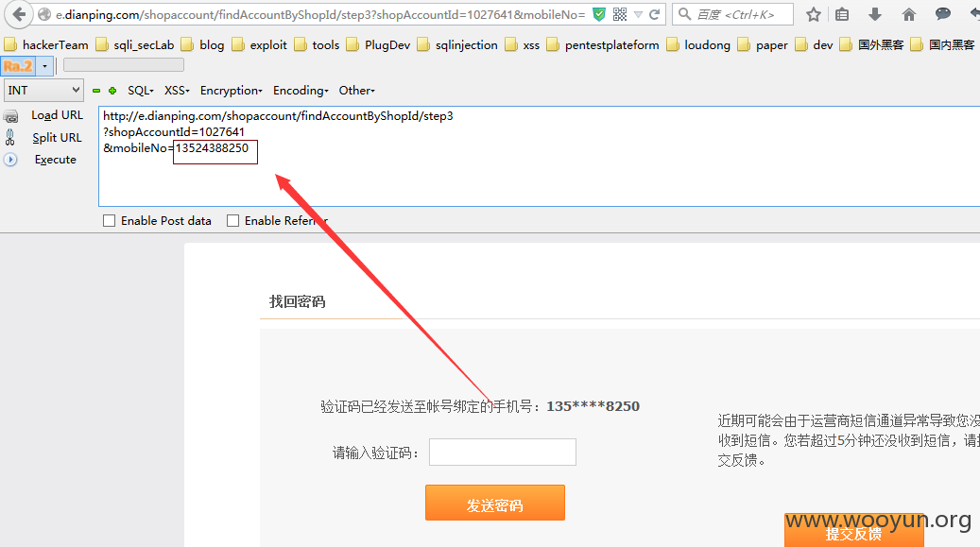Click the 发送密码 button

tap(495, 503)
